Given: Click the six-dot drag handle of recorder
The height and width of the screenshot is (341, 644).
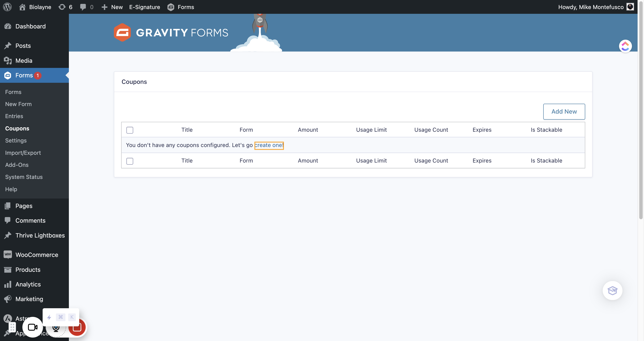Looking at the screenshot, I should (12, 327).
